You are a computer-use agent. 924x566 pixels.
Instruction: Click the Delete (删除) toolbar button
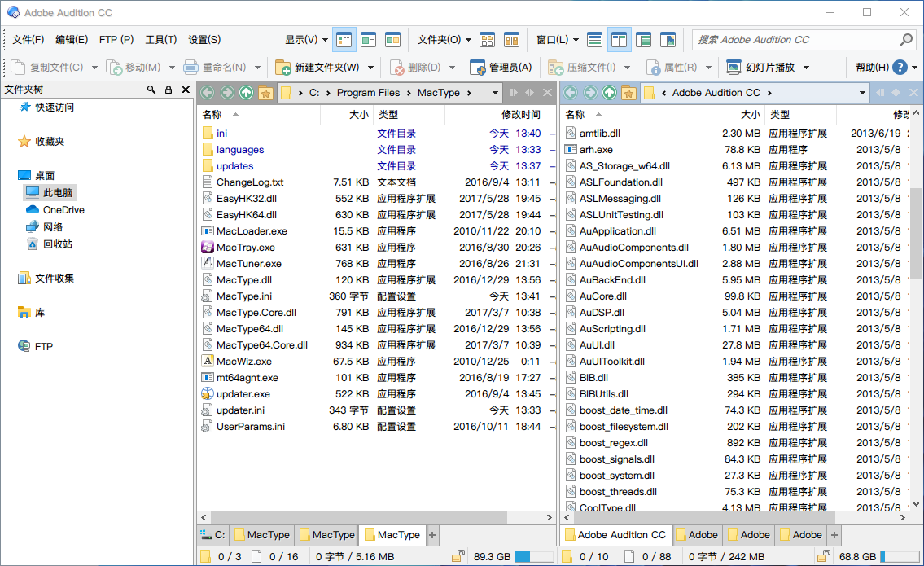tap(415, 68)
